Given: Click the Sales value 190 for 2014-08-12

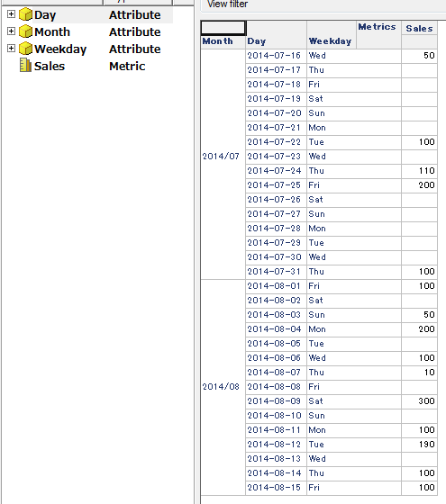Looking at the screenshot, I should [419, 445].
